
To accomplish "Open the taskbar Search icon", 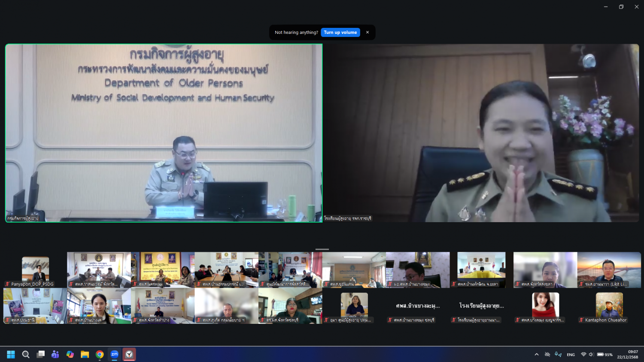I will pyautogui.click(x=26, y=354).
